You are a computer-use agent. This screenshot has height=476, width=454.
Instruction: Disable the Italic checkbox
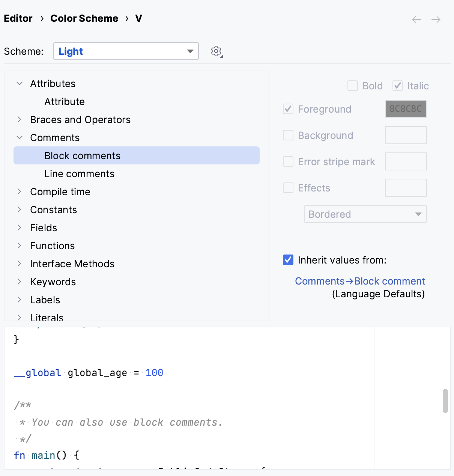pyautogui.click(x=398, y=86)
